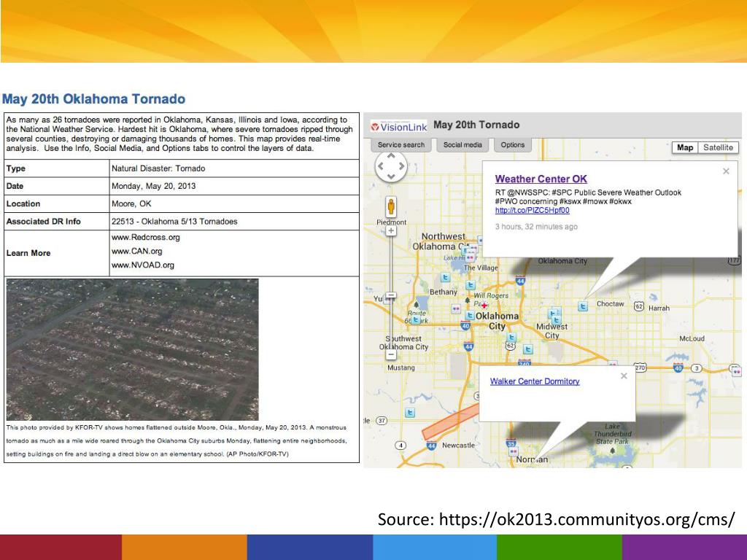
Task: Click the Norman city label on map
Action: click(x=532, y=459)
